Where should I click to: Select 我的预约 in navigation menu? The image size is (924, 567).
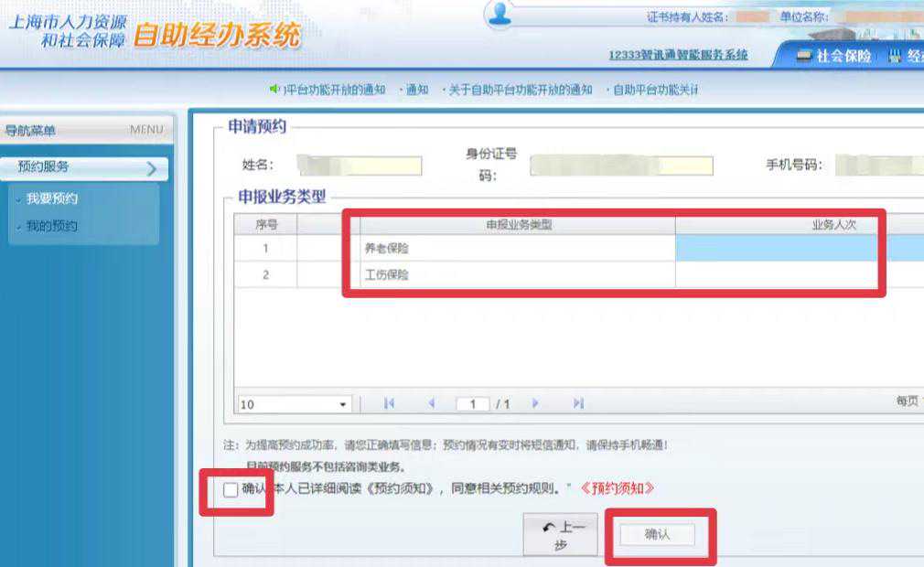[x=52, y=226]
